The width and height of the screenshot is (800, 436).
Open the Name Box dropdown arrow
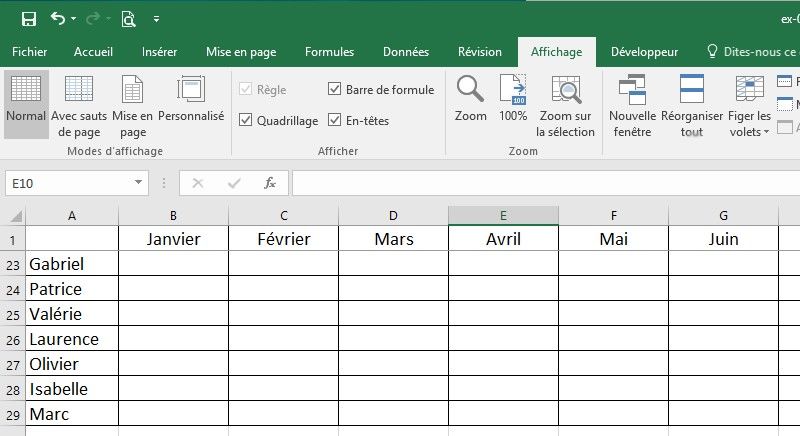[139, 183]
